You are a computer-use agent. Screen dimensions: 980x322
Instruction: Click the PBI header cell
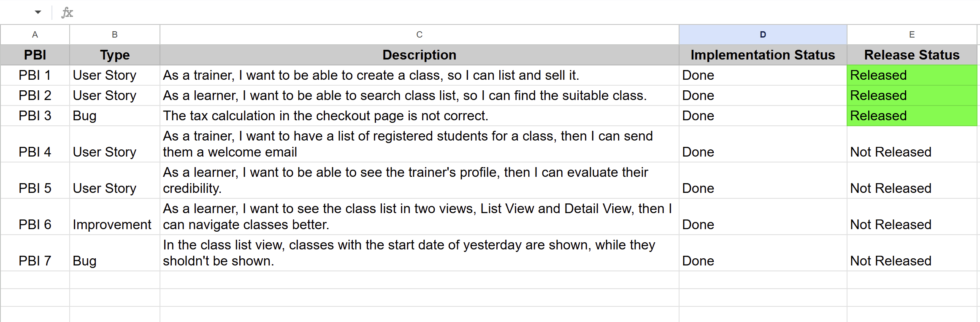pos(35,55)
